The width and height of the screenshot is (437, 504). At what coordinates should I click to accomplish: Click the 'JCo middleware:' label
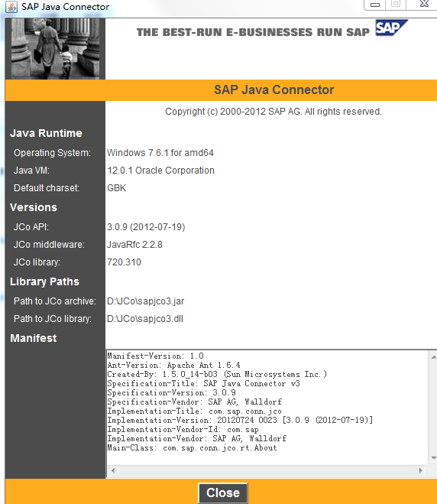tap(49, 245)
